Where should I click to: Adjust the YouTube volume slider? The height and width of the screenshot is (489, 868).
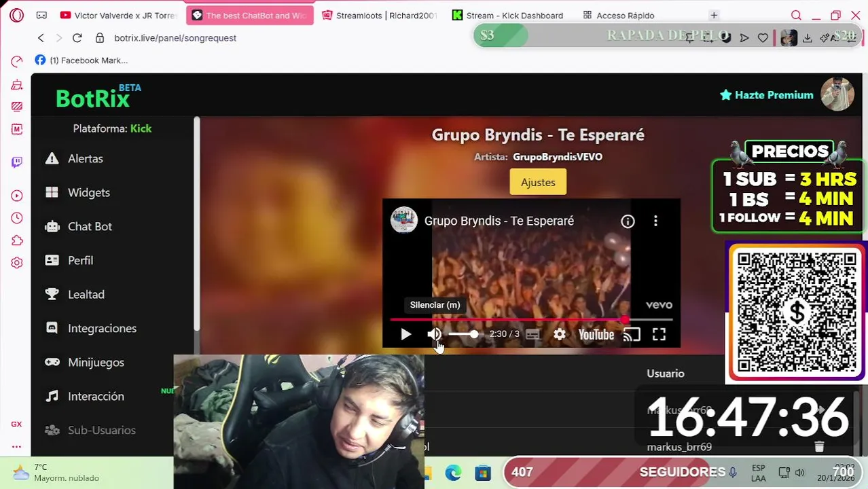pos(463,334)
